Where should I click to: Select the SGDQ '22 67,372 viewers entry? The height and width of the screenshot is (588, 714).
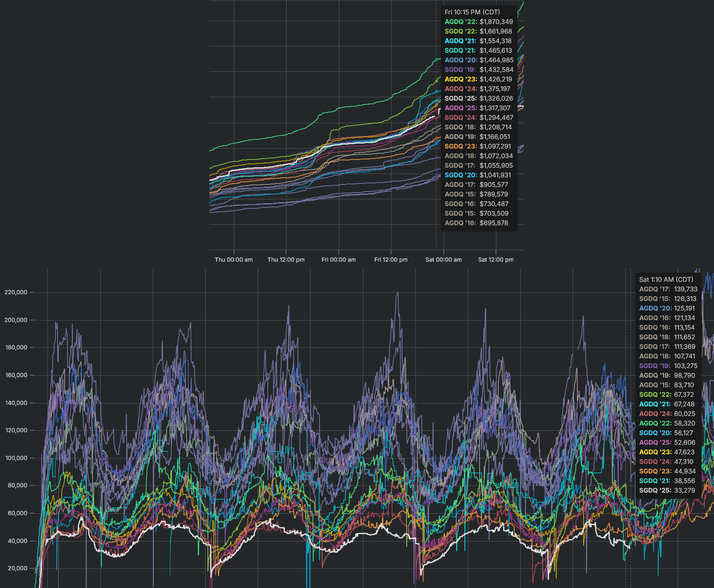point(667,394)
